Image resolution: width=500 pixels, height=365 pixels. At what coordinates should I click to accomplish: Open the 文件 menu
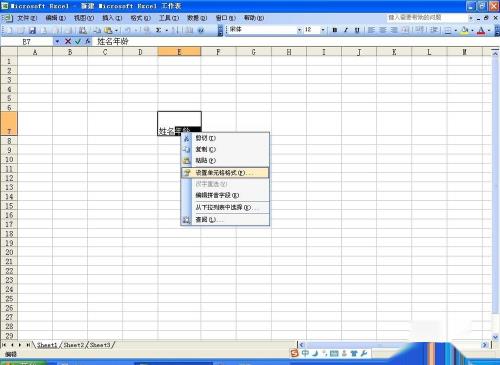pos(27,18)
